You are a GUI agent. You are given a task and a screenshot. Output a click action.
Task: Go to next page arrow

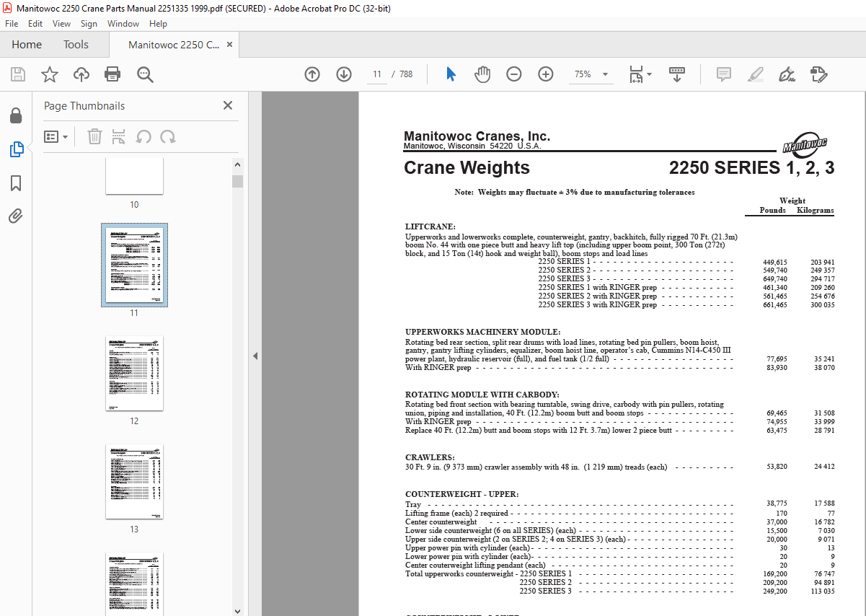[x=344, y=74]
